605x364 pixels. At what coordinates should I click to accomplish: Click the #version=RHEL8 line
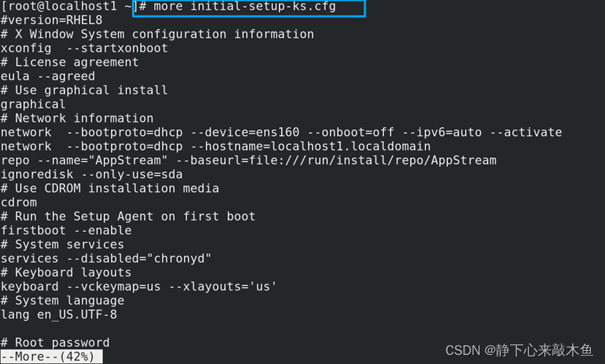pyautogui.click(x=51, y=20)
